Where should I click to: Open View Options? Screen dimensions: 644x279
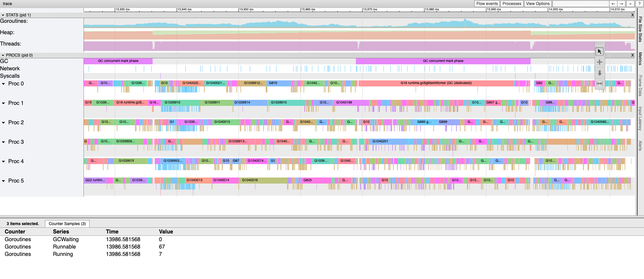(538, 4)
